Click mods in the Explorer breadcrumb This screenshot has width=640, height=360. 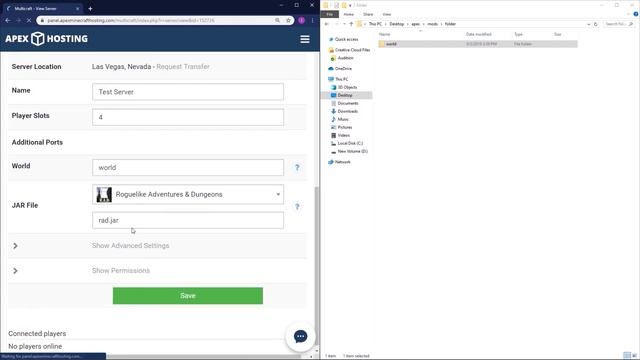point(432,24)
